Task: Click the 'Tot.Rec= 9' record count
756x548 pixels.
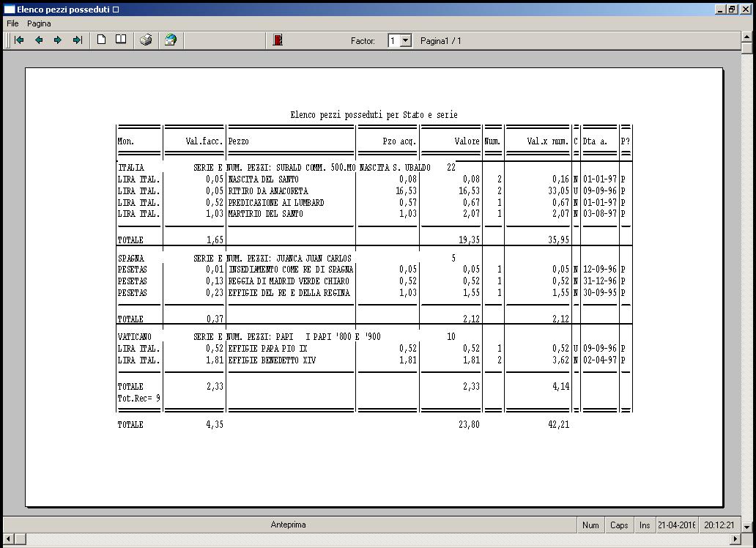Action: (x=139, y=399)
